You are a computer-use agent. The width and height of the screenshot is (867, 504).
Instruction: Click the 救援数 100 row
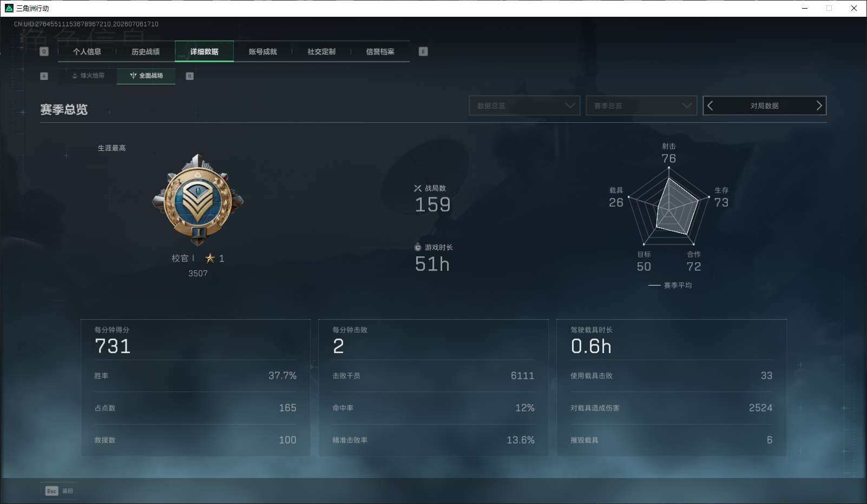pos(195,440)
